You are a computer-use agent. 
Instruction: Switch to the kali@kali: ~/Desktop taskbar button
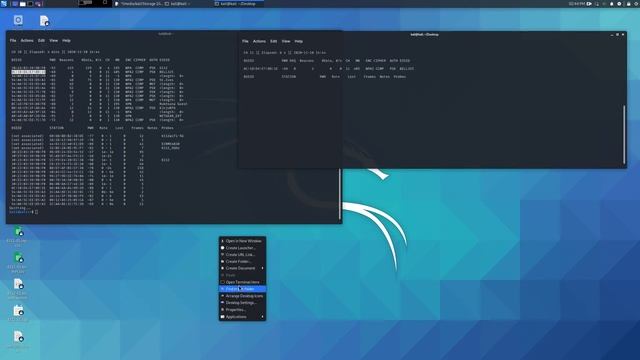pyautogui.click(x=238, y=4)
